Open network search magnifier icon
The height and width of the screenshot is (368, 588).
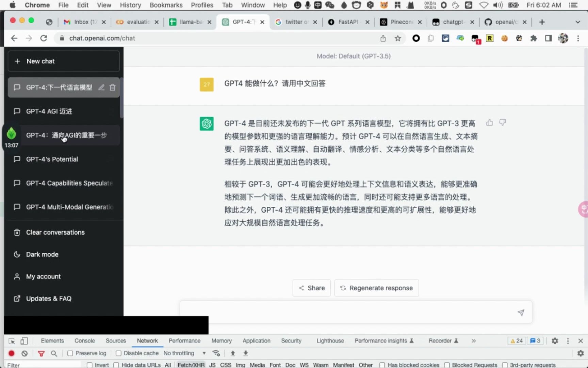54,353
